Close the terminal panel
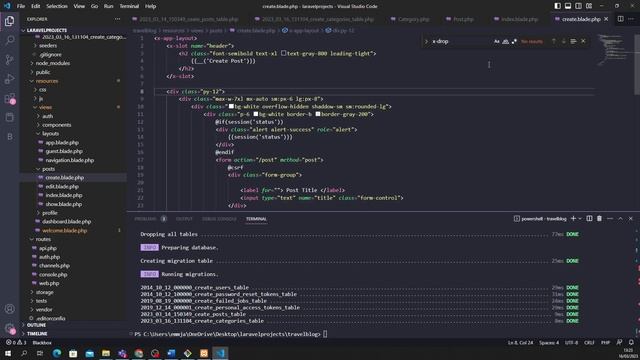This screenshot has height=360, width=640. point(631,219)
